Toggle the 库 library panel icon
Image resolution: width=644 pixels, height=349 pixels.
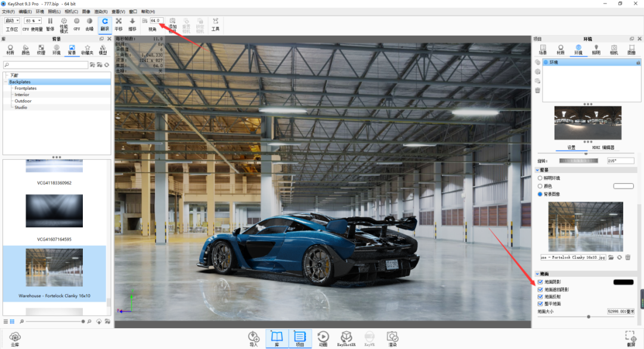(x=277, y=339)
